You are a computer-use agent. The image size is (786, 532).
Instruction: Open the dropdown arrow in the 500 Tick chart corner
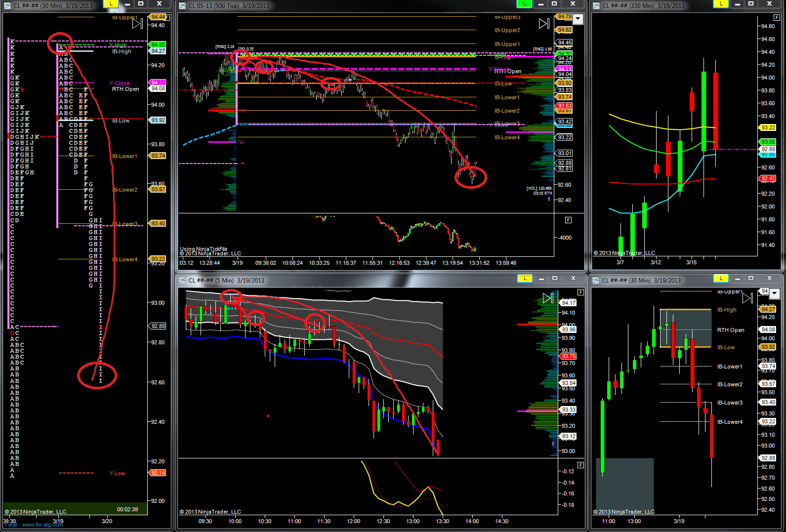pos(578,19)
